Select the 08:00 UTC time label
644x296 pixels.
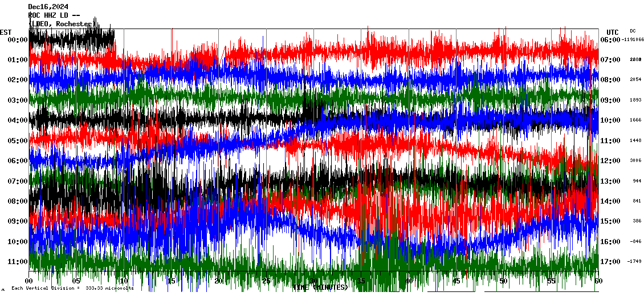(610, 80)
